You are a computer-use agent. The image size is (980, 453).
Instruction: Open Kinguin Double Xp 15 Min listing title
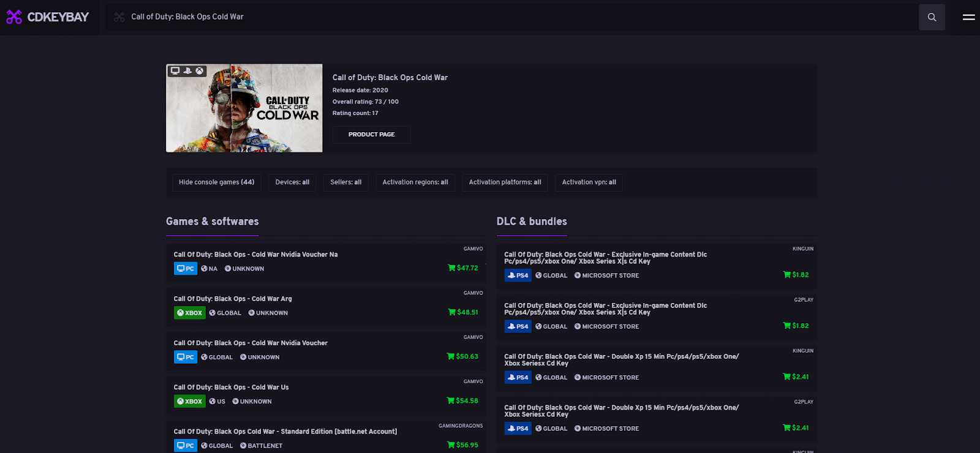622,360
